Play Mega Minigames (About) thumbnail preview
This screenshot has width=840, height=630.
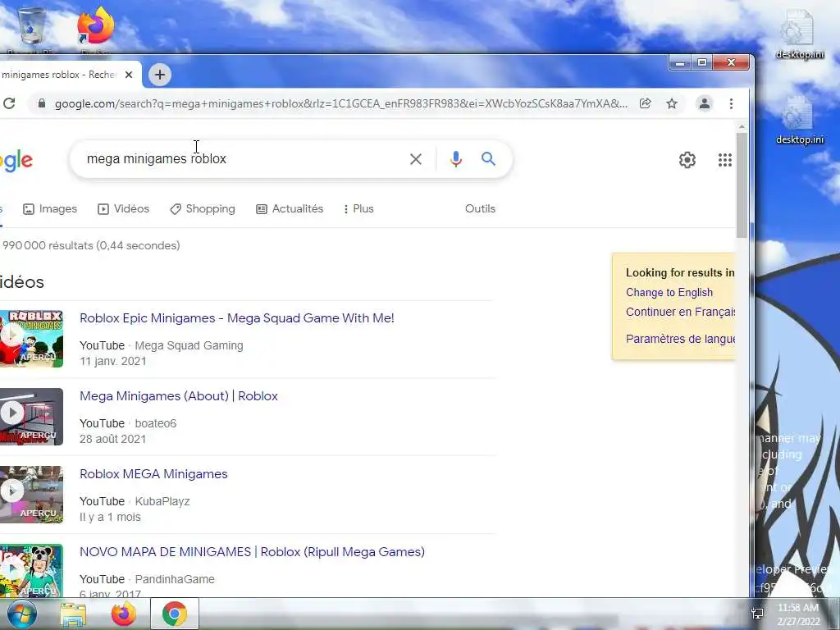[31, 417]
